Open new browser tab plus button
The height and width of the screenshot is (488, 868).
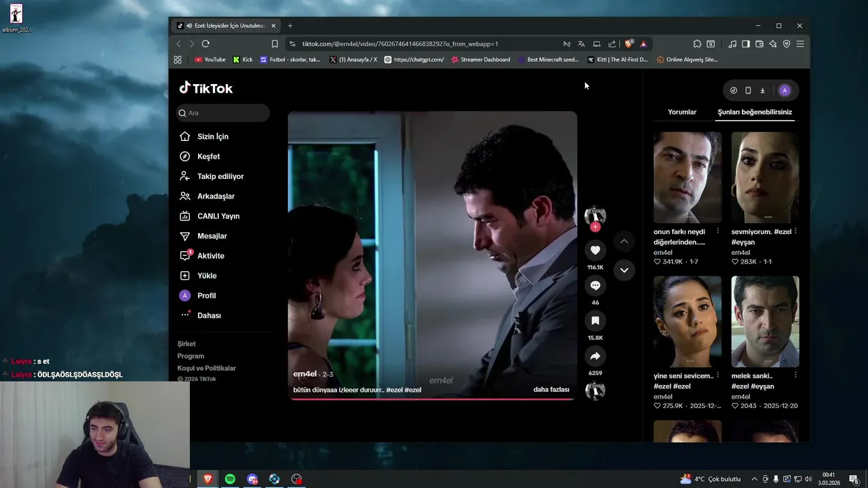[290, 26]
